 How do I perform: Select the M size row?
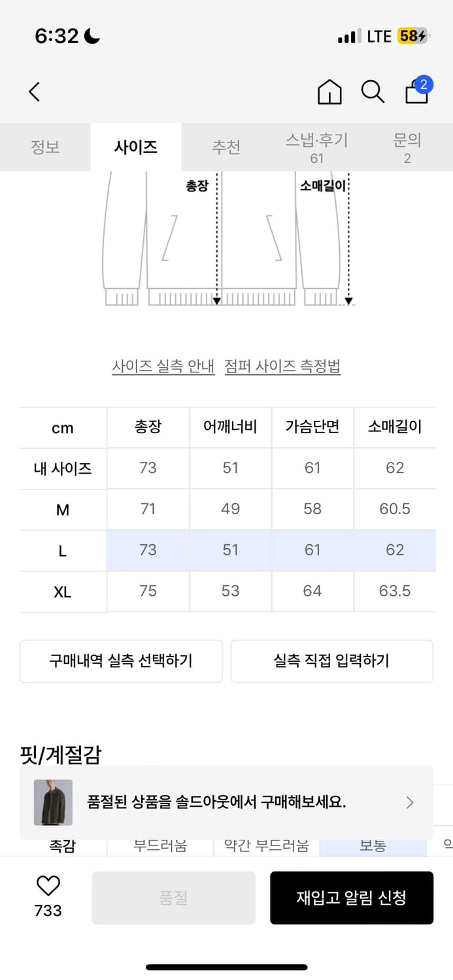(x=63, y=510)
